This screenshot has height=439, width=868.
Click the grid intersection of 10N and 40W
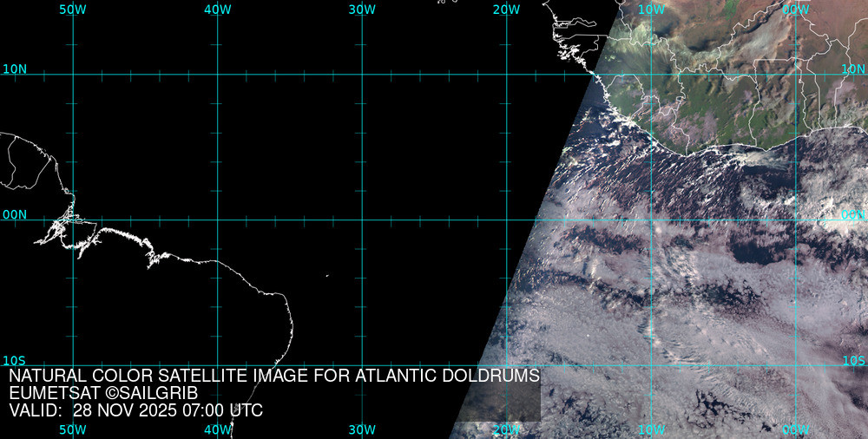coord(218,75)
